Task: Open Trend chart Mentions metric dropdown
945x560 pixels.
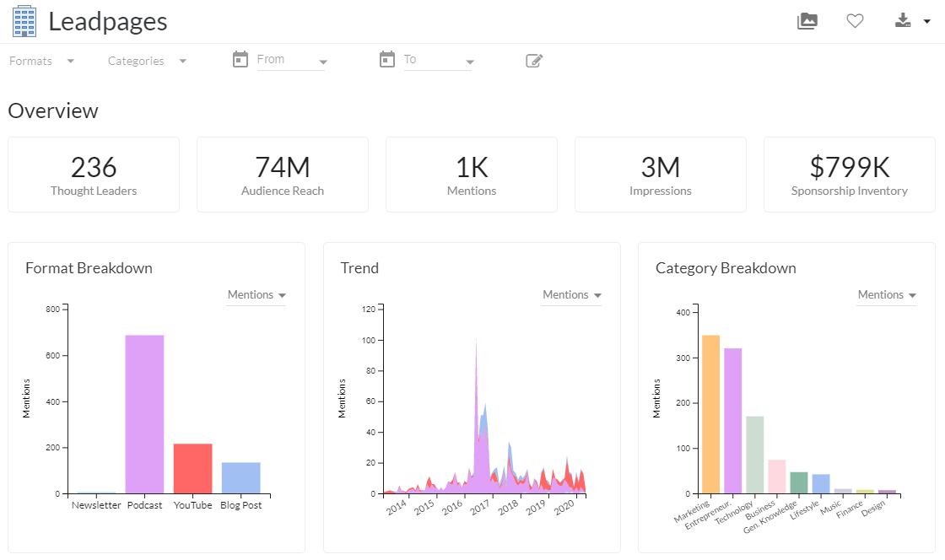Action: [571, 295]
